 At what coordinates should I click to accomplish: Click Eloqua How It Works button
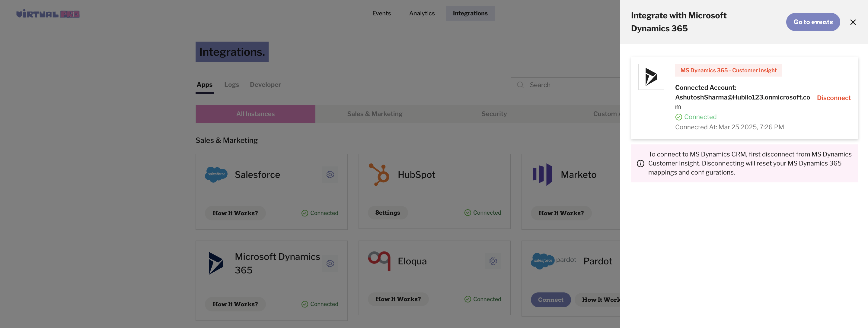398,299
